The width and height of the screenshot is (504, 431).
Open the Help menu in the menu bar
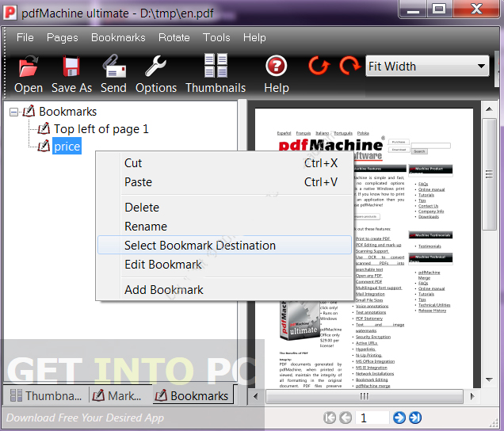coord(254,37)
